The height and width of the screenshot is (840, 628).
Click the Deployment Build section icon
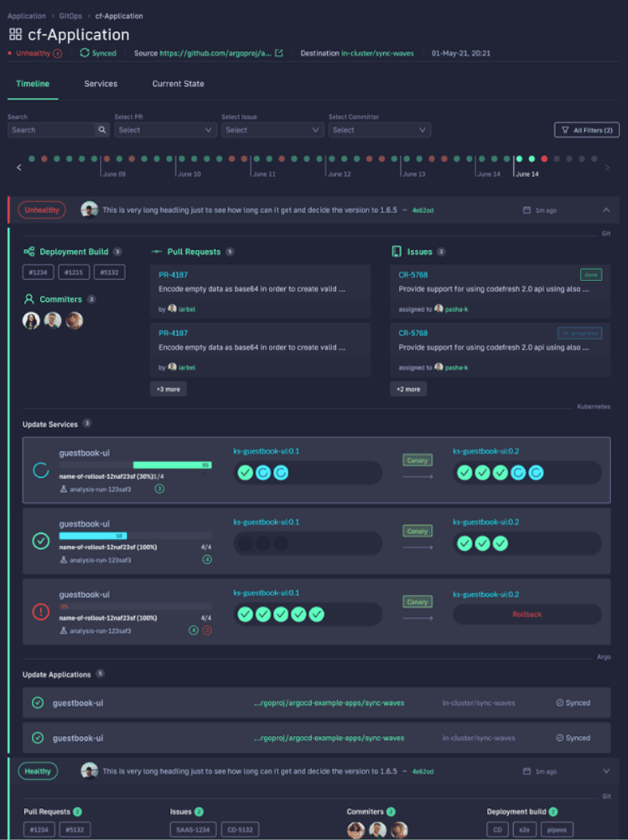coord(29,251)
